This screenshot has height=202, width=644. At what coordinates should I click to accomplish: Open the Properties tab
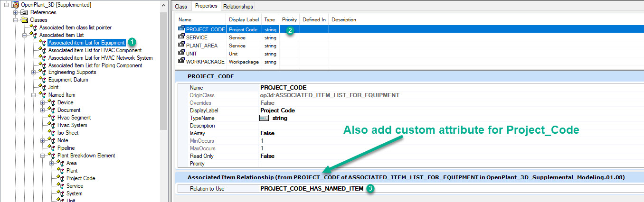pos(206,6)
